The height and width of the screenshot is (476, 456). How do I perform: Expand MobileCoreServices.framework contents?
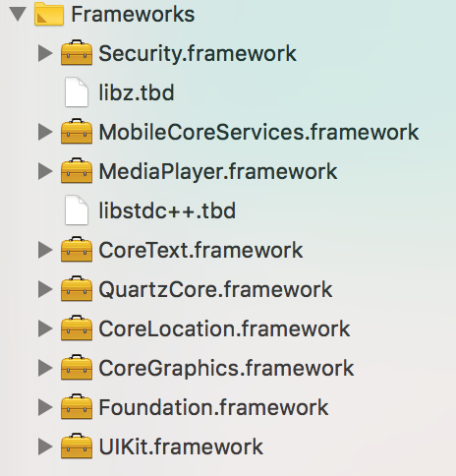point(45,132)
